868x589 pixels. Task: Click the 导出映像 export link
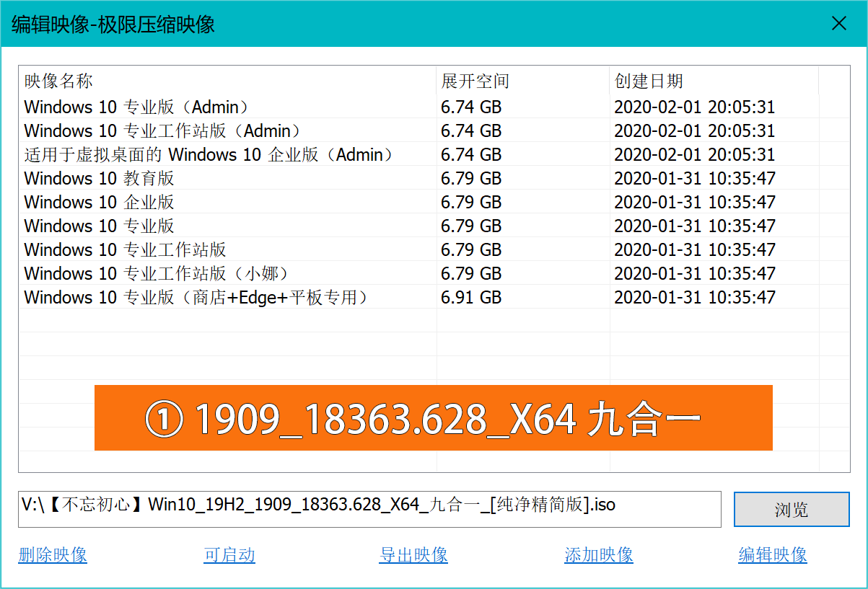pyautogui.click(x=413, y=555)
